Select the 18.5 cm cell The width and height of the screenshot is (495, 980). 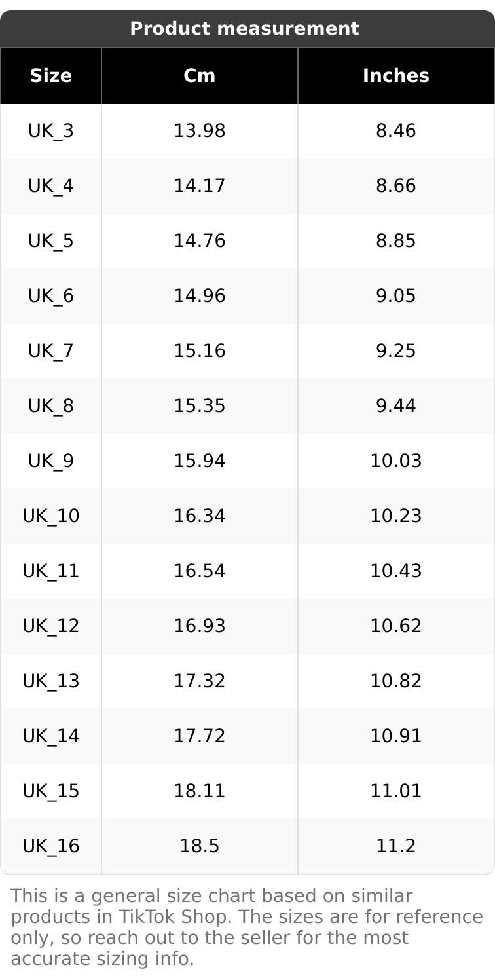click(200, 846)
